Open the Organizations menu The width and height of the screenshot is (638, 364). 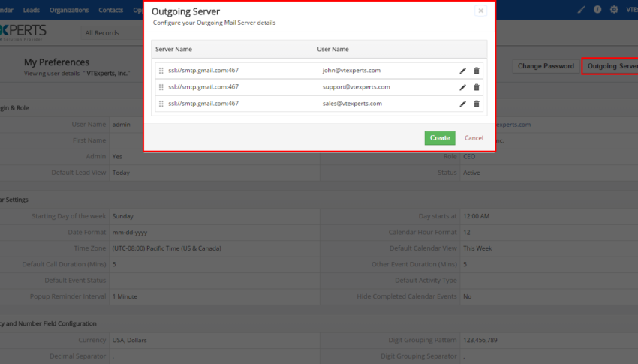[x=69, y=10]
